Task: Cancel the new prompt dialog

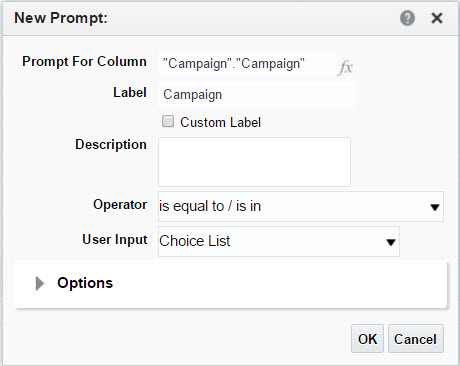Action: (x=416, y=339)
